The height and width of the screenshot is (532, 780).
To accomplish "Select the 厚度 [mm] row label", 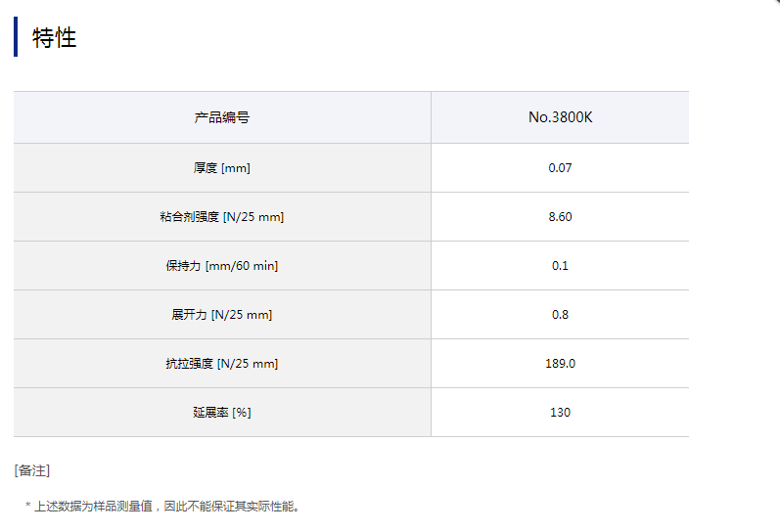I will pos(222,168).
